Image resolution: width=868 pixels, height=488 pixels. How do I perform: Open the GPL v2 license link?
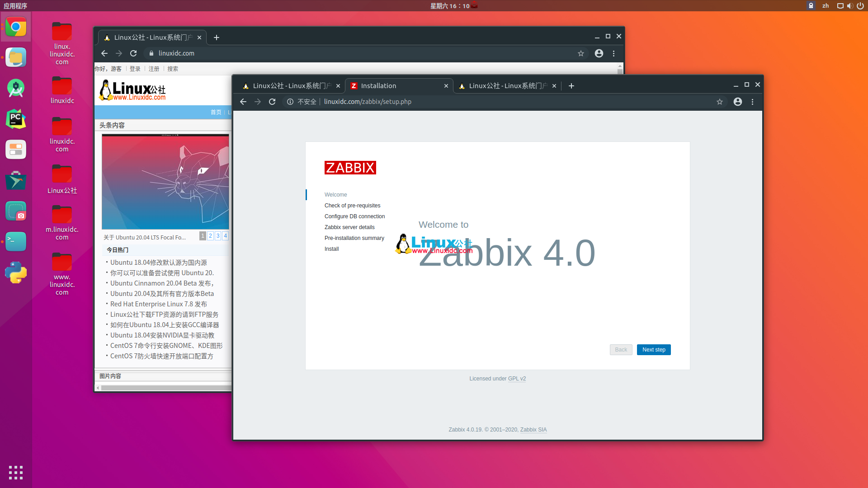517,379
